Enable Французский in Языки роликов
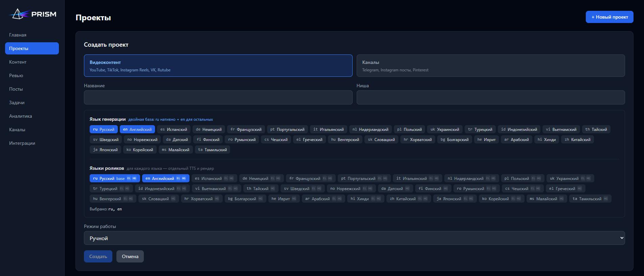 pyautogui.click(x=311, y=178)
